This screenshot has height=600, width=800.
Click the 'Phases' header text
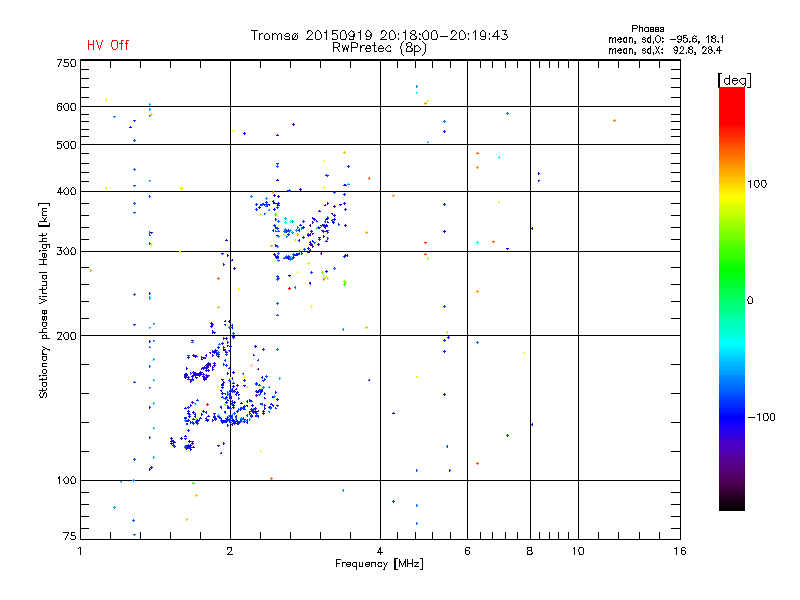click(x=647, y=29)
